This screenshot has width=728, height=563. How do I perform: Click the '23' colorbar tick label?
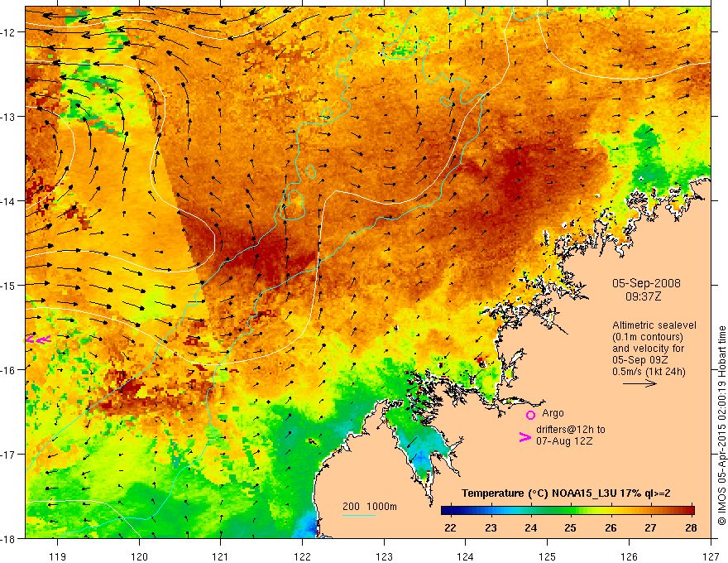coord(491,528)
